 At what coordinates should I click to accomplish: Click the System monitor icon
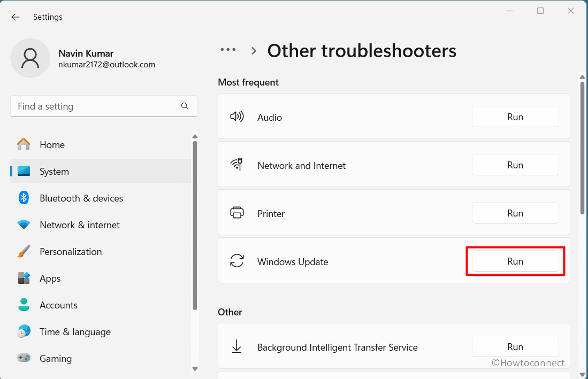coord(24,171)
